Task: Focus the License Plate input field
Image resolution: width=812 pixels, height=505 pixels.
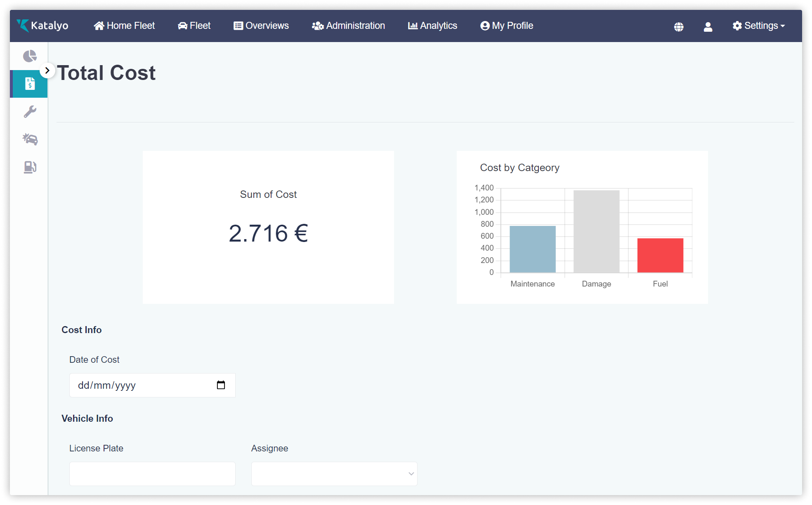Action: pos(152,474)
